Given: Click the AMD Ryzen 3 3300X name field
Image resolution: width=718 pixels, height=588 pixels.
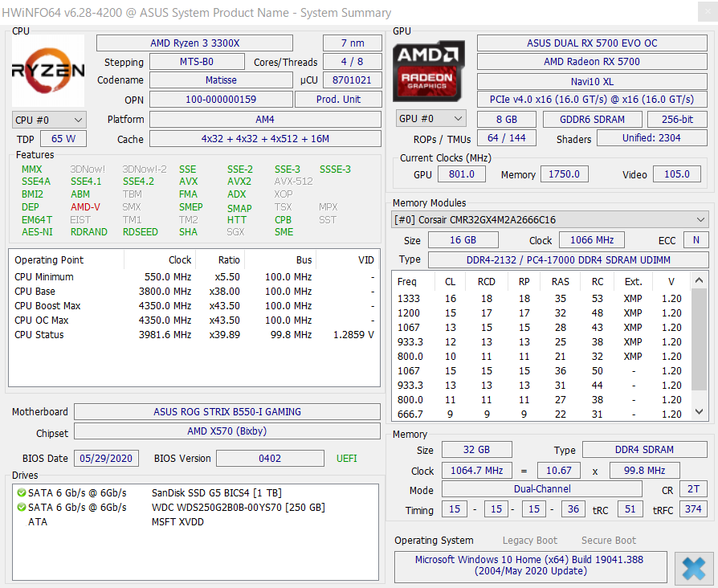Looking at the screenshot, I should click(194, 43).
